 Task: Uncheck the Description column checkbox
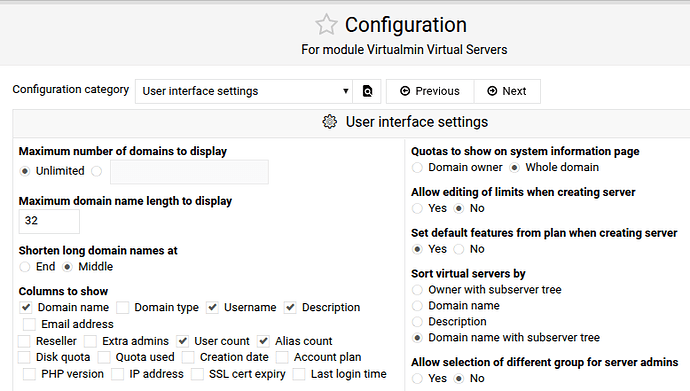tap(290, 307)
